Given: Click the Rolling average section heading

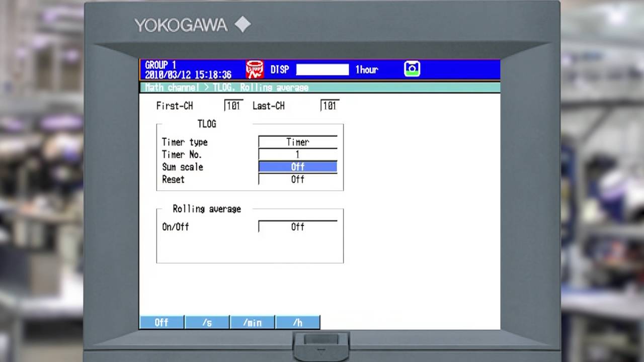Looking at the screenshot, I should [x=207, y=209].
